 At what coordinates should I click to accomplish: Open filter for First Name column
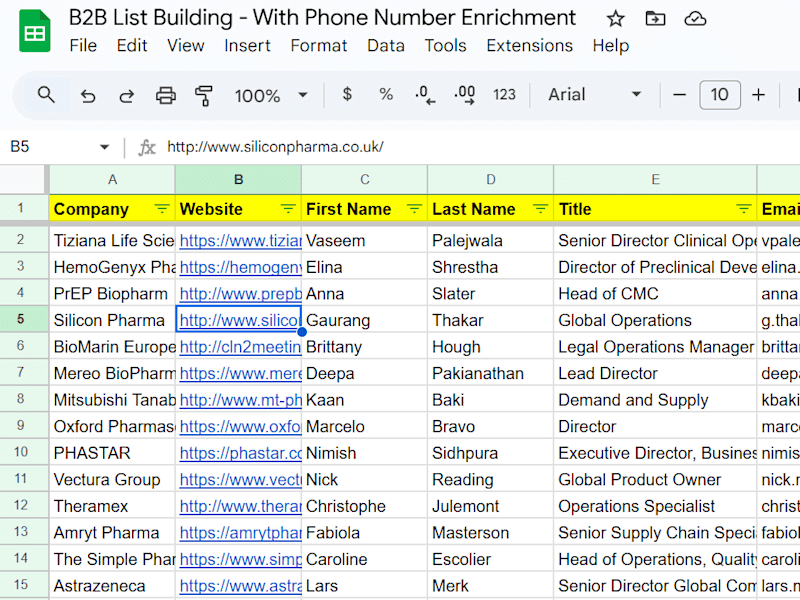coord(414,208)
